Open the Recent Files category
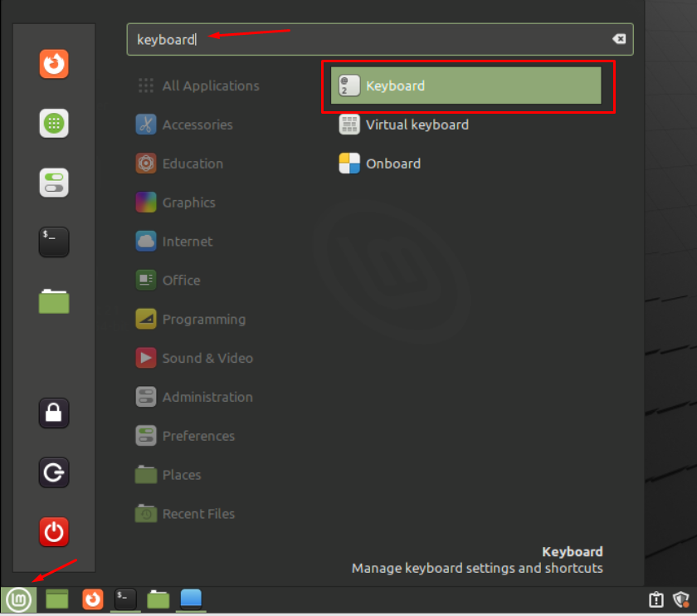 click(186, 514)
